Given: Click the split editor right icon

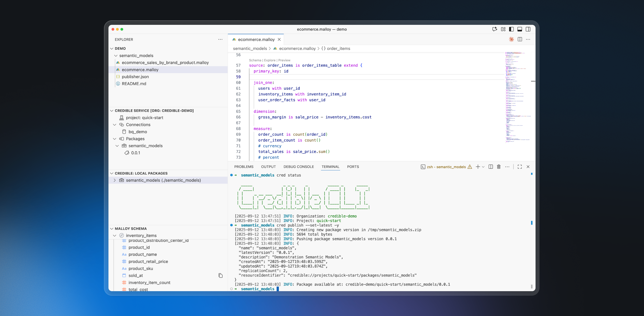Looking at the screenshot, I should 520,39.
